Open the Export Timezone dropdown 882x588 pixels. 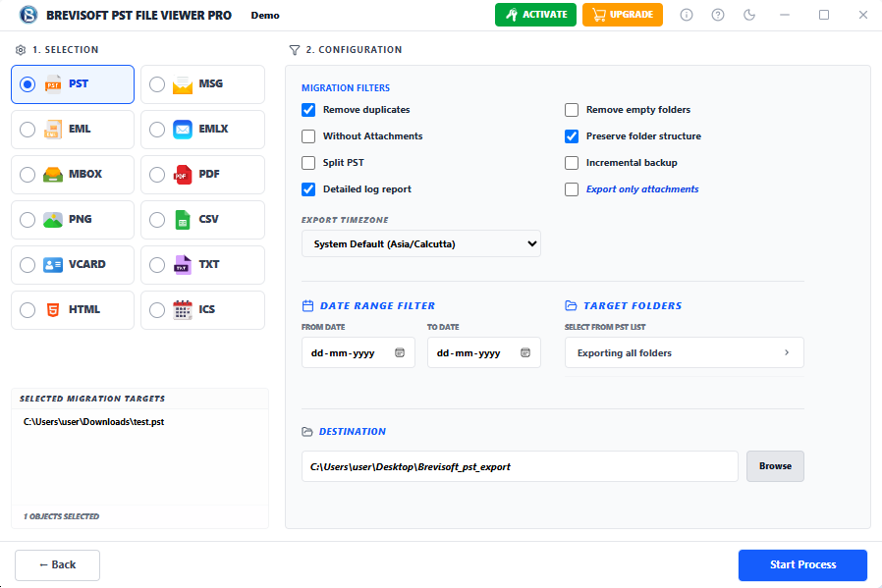point(421,243)
